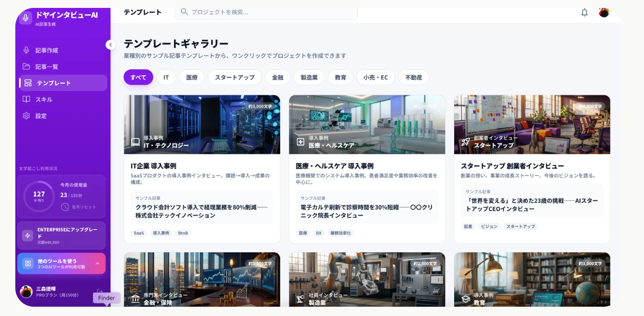Viewport: 644px width, 316px height.
Task: Click the microphone icon beside 記事作成
Action: (26, 50)
